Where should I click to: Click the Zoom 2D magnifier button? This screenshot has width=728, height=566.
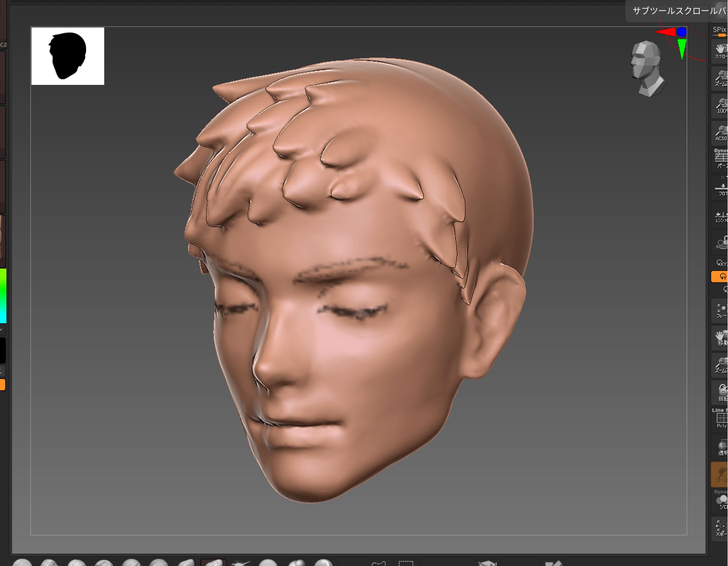click(x=721, y=78)
